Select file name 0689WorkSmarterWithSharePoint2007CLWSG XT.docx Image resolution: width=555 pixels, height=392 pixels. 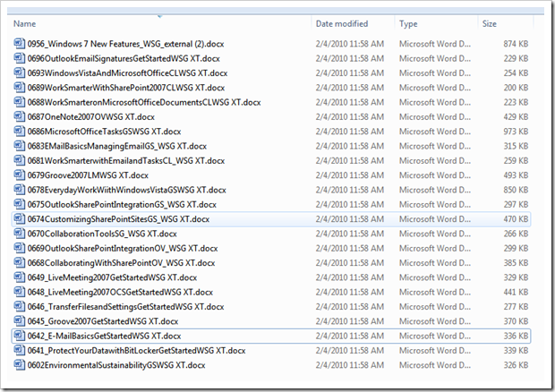pyautogui.click(x=126, y=88)
